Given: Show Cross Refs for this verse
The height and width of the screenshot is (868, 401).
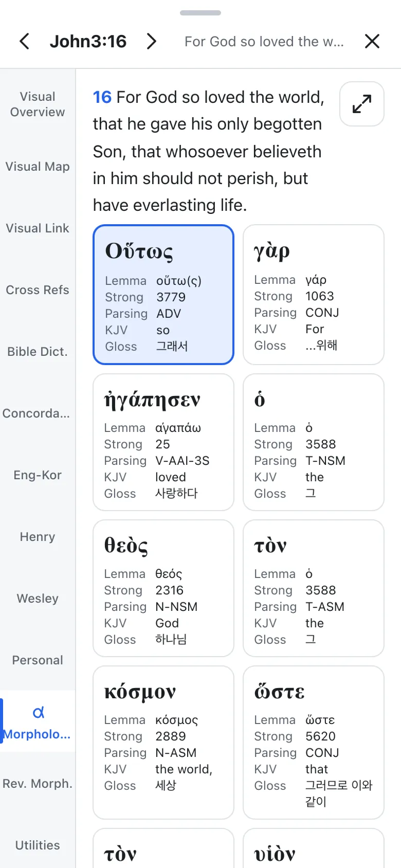Looking at the screenshot, I should coord(38,290).
